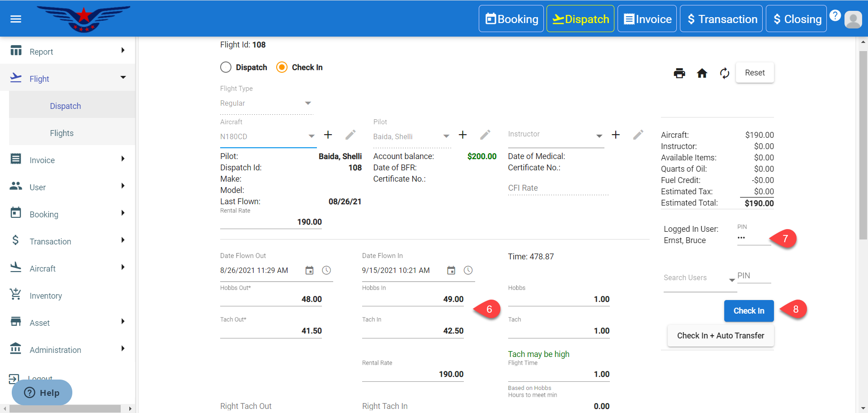
Task: Click the edit pencil next to Pilot
Action: click(485, 135)
